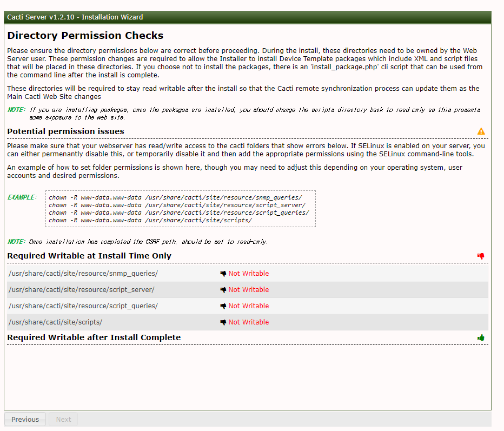Click NOTE about CSRF path read-only
Viewport: 504px width, 431px height.
(x=137, y=242)
